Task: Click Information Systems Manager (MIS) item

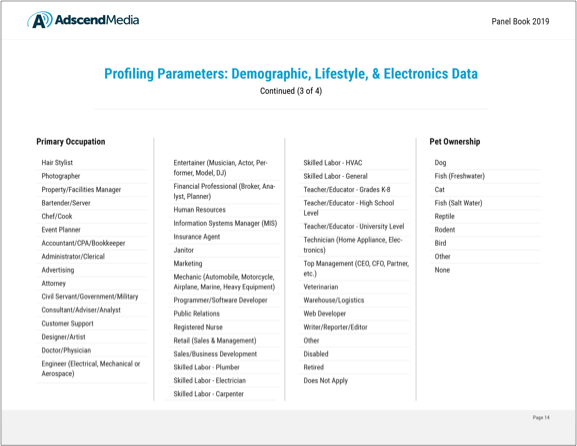Action: tap(225, 223)
